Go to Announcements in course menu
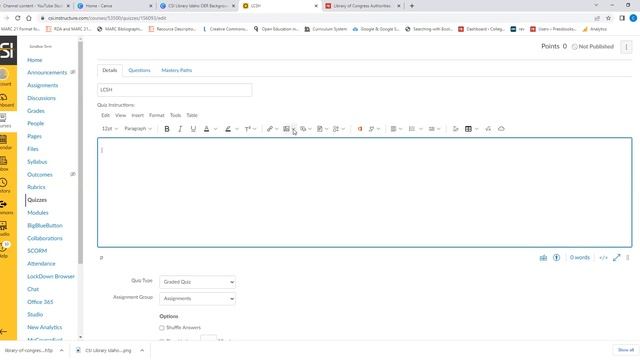This screenshot has width=640, height=360. (x=47, y=73)
